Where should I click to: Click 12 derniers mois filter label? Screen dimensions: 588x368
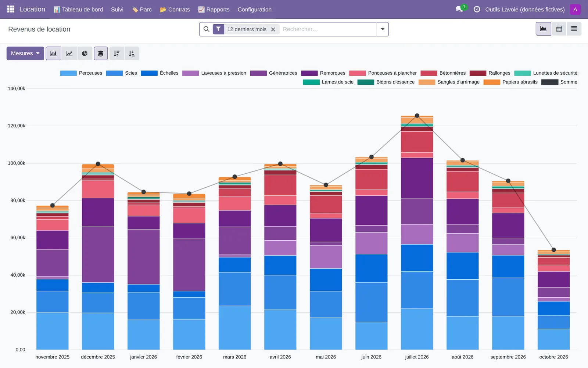[247, 29]
